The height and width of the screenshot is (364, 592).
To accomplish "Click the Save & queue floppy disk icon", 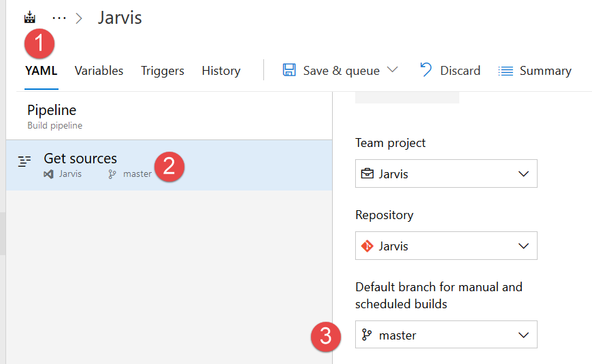I will click(x=289, y=70).
